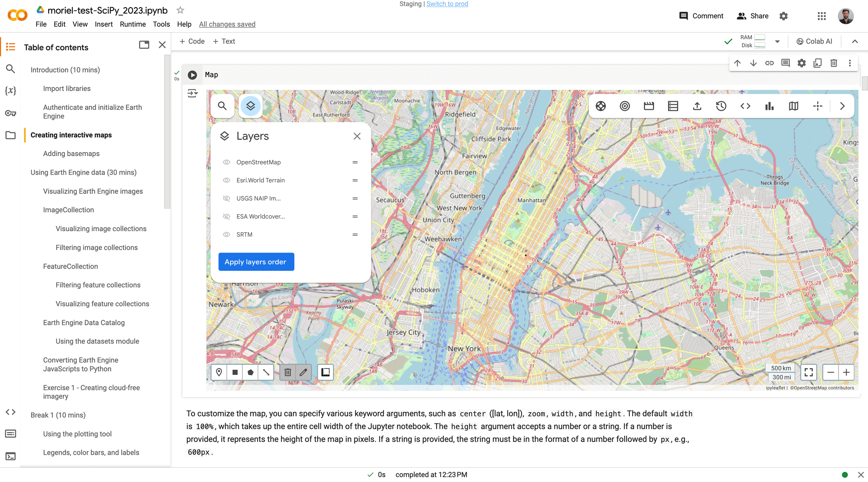Click the code conversion brackets icon
The height and width of the screenshot is (482, 868).
[745, 106]
